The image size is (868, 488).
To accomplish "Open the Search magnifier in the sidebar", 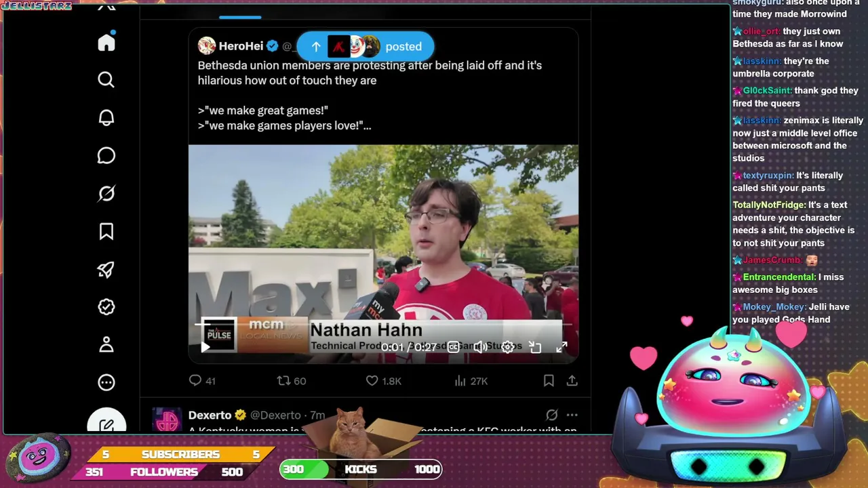I will [x=106, y=80].
